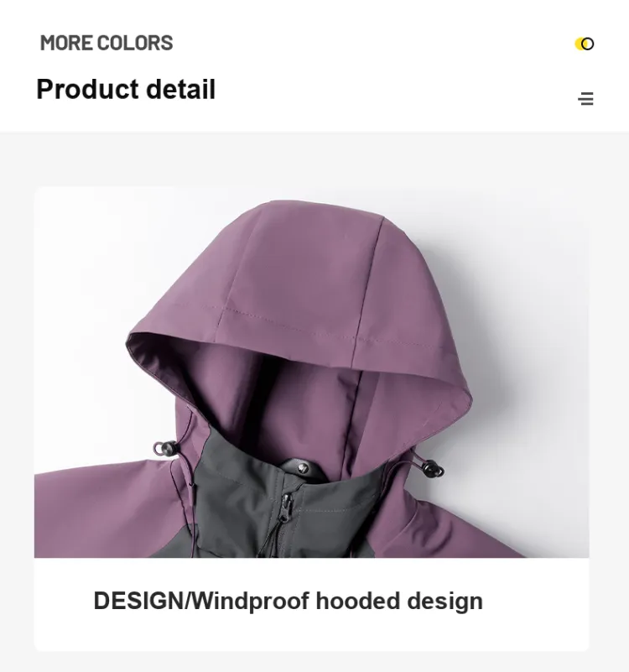Click the word COLORS in the top heading
629x672 pixels.
(135, 44)
